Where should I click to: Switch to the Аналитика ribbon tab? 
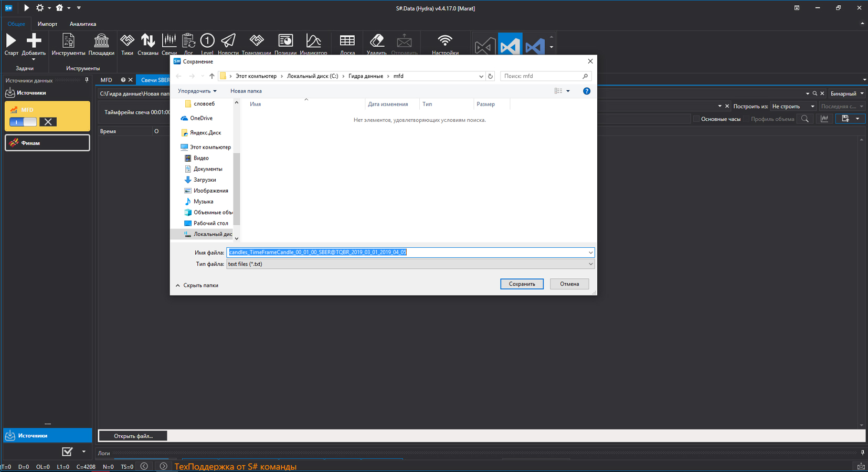[83, 24]
